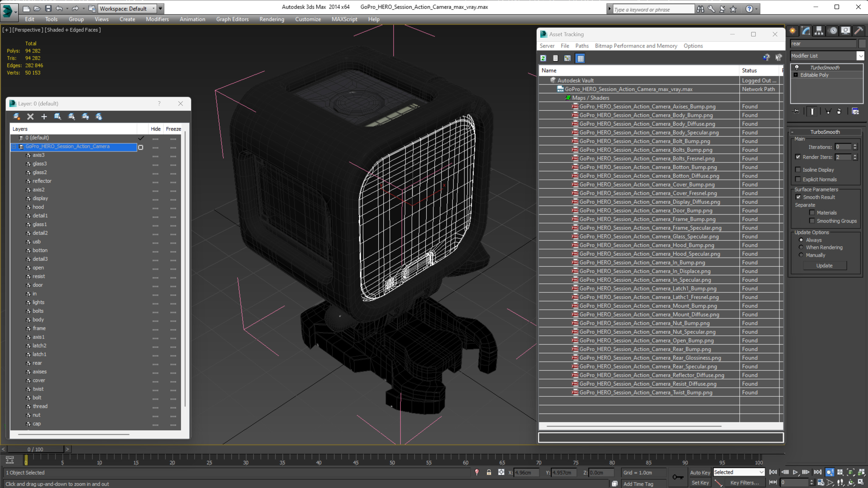
Task: Open Configure Modifier Sets icon
Action: tap(855, 111)
